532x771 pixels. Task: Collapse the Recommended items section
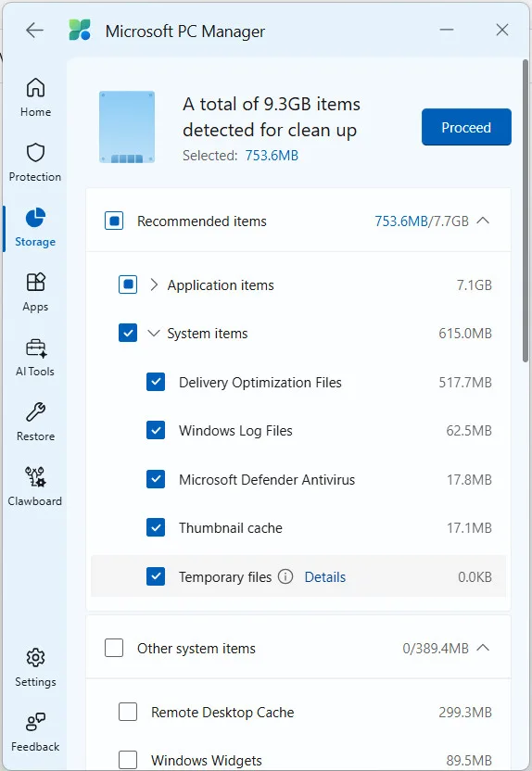point(483,221)
